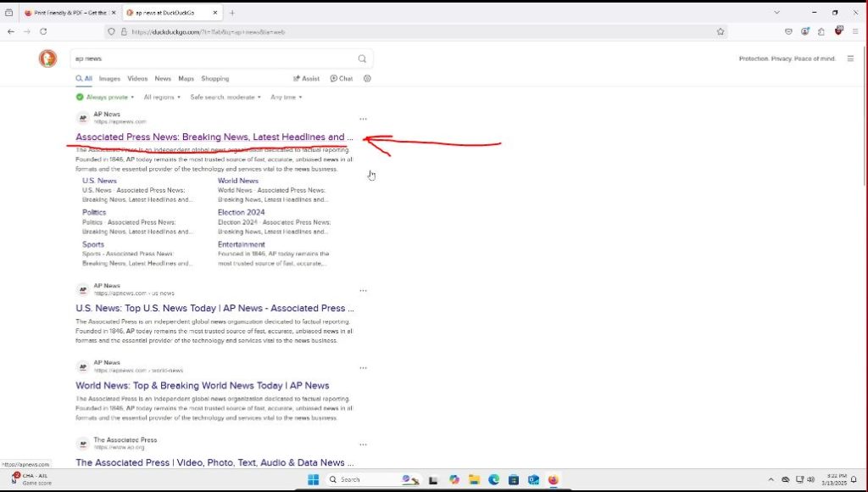The width and height of the screenshot is (868, 492).
Task: Open the recent browsing icon left of the tabs
Action: (8, 13)
